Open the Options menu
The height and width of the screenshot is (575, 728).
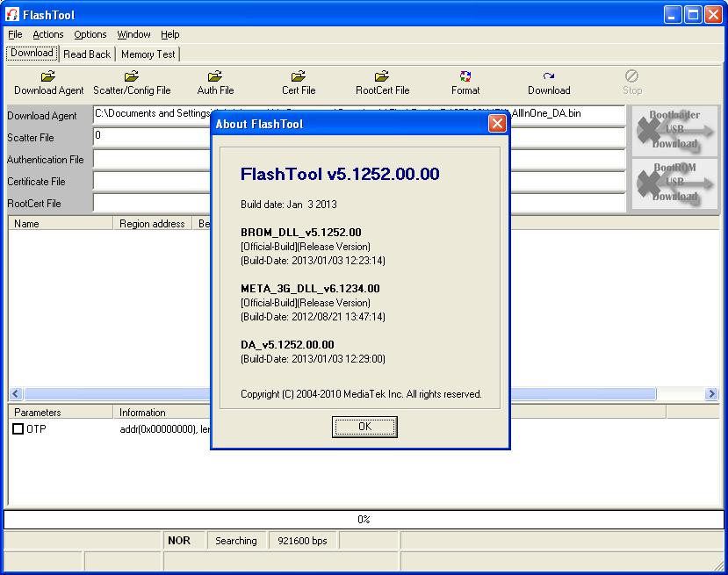coord(90,34)
